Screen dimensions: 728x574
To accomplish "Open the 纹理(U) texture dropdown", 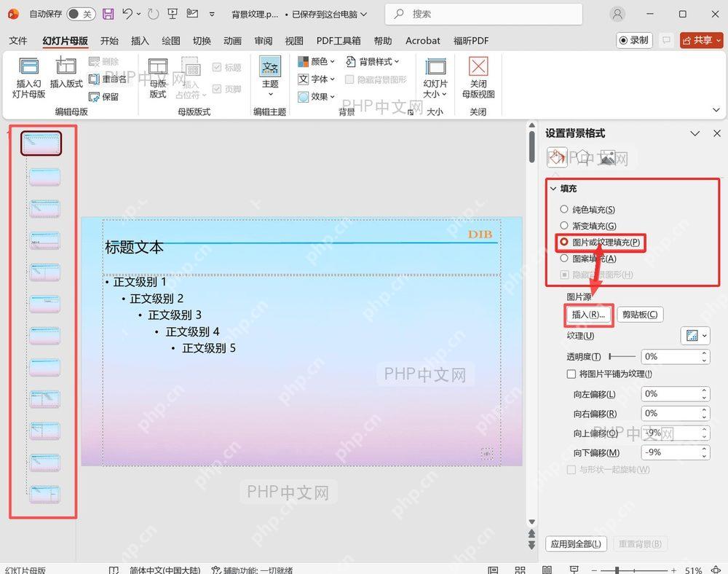I will (x=695, y=336).
